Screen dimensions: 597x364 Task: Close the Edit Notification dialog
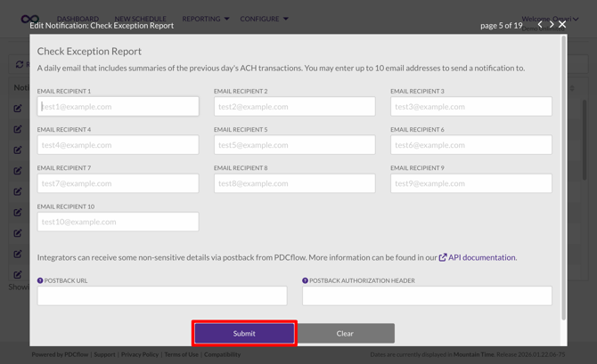tap(562, 25)
